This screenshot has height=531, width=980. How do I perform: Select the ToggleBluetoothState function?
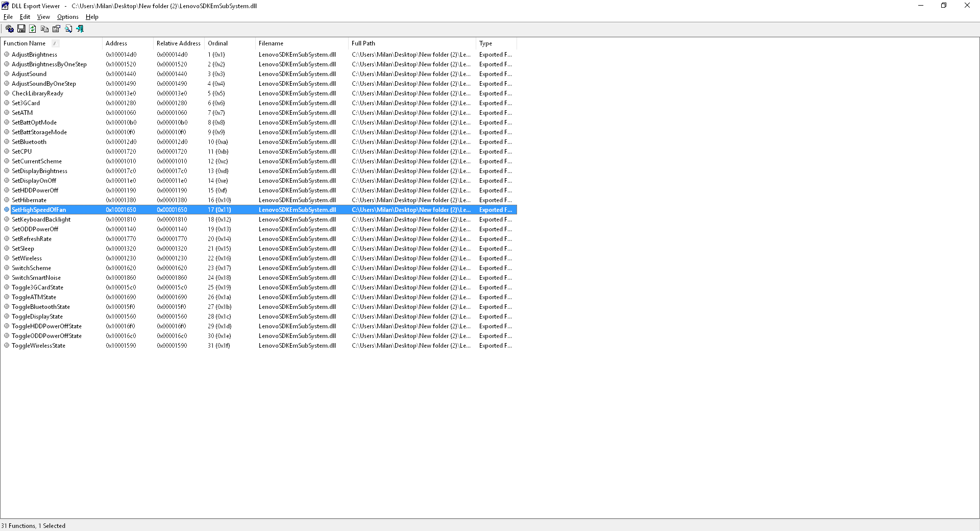pos(41,307)
